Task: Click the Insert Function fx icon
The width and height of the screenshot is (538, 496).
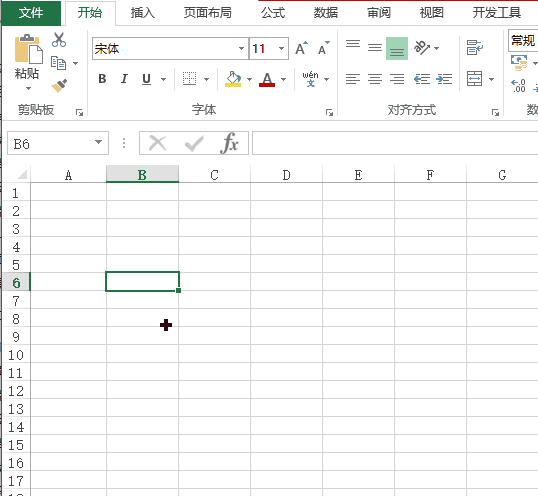Action: (229, 143)
